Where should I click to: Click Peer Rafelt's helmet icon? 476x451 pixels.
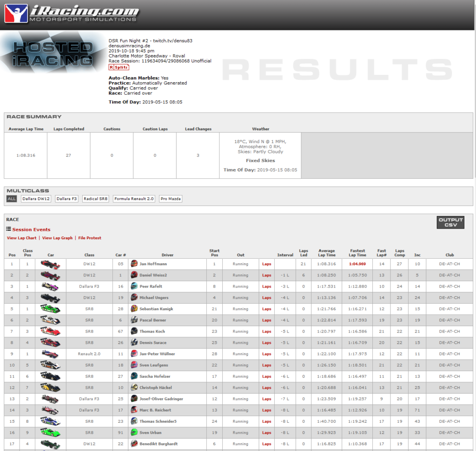(134, 286)
